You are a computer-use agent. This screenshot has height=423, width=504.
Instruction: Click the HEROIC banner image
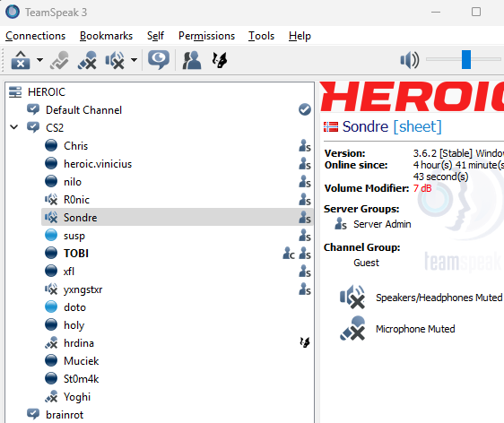click(x=412, y=97)
